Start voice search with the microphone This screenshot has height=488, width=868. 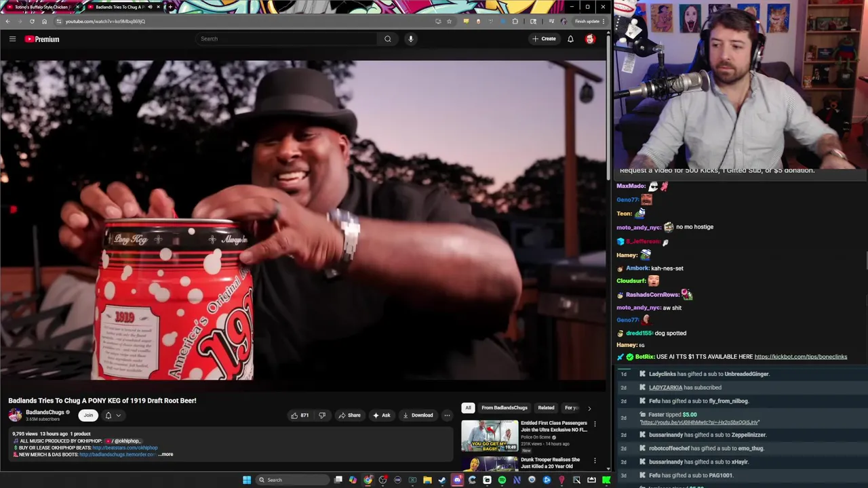point(410,39)
